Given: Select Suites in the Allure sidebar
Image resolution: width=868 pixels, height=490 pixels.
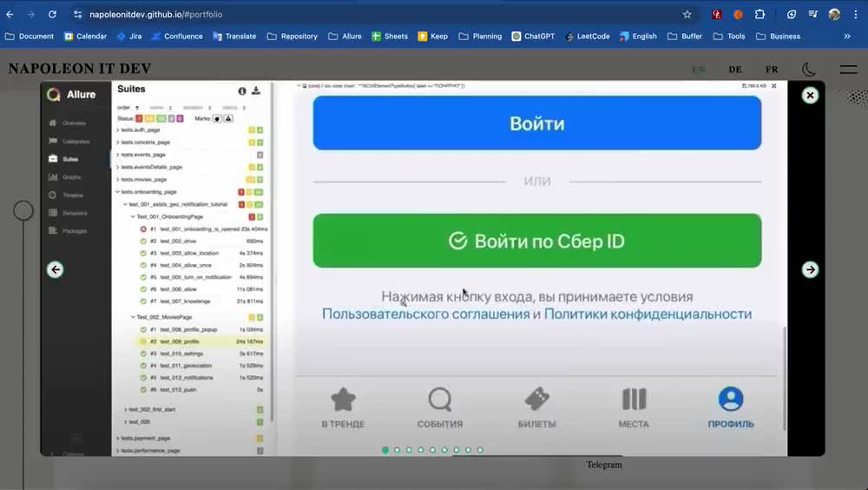Looking at the screenshot, I should [x=63, y=159].
